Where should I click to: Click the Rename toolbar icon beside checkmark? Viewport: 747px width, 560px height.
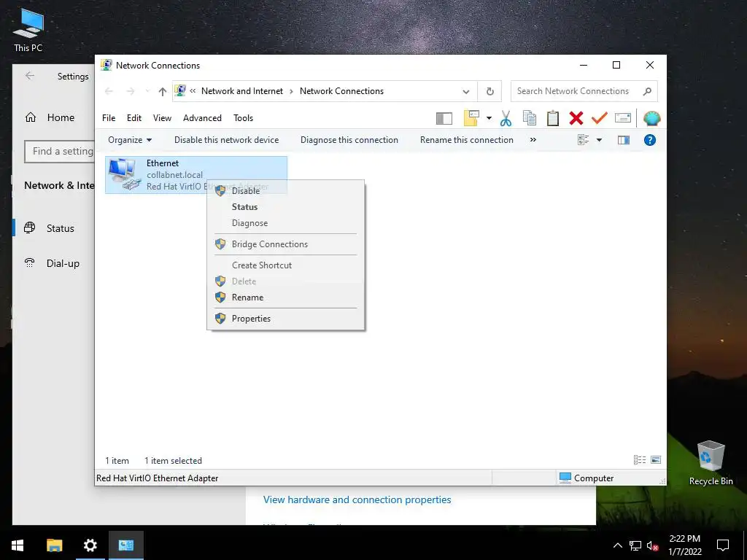pos(623,117)
